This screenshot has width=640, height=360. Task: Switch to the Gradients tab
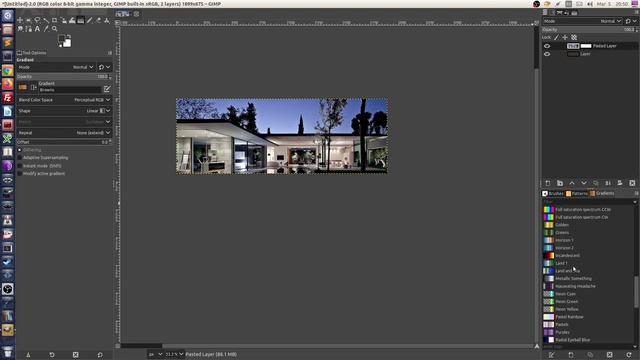(602, 193)
